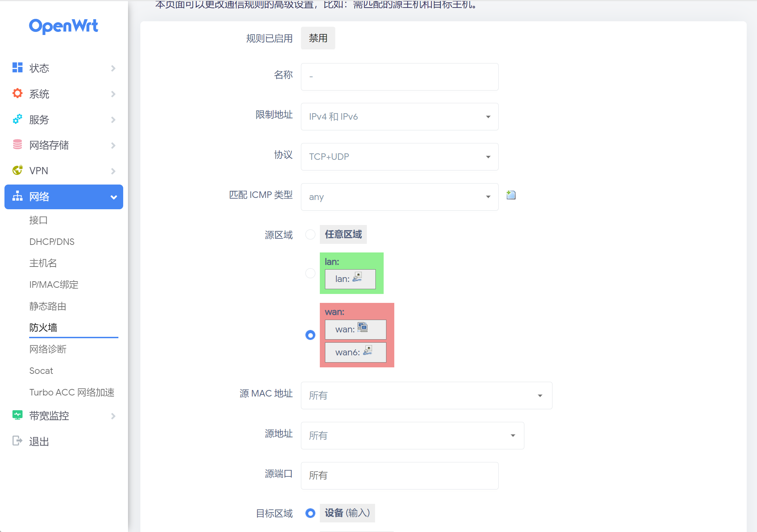Click the 退出 logout icon

click(17, 441)
